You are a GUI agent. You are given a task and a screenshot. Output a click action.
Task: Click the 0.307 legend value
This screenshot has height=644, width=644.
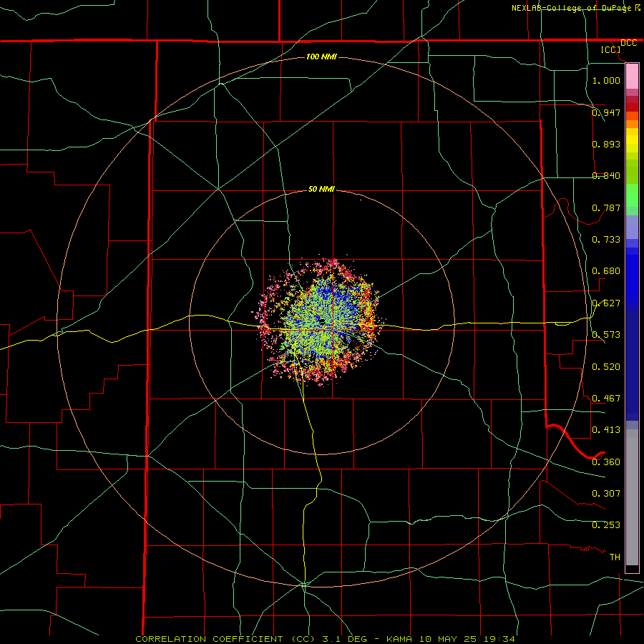tap(606, 493)
